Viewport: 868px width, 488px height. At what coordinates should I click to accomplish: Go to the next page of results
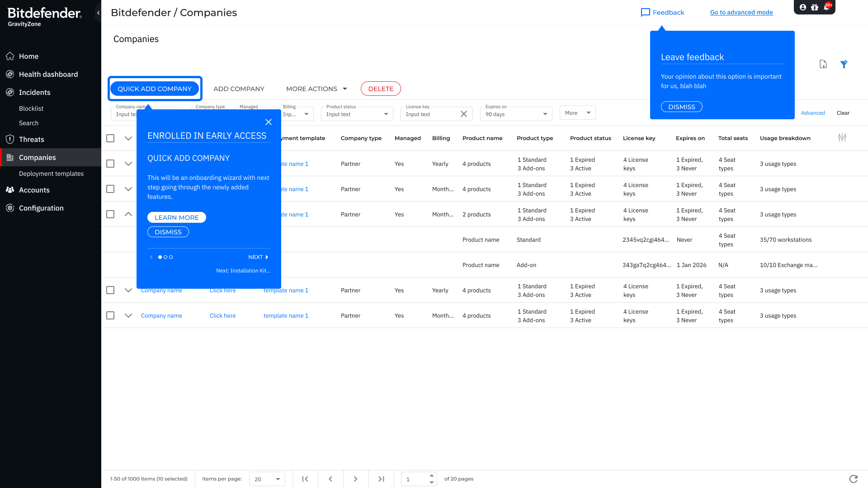pyautogui.click(x=356, y=479)
